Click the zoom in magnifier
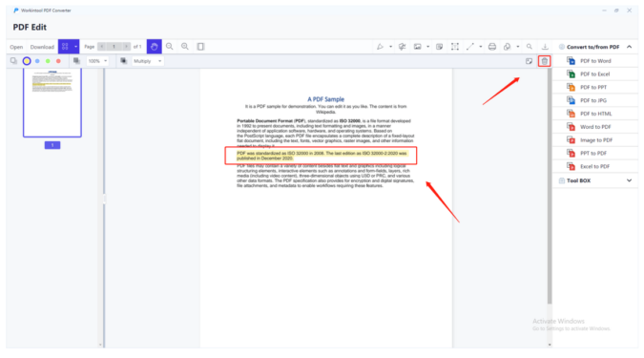644x358 pixels. (x=185, y=47)
